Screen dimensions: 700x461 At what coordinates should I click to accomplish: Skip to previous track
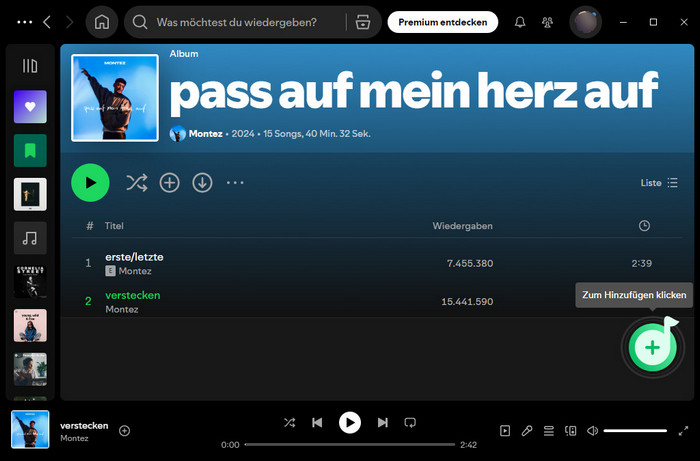pos(317,422)
